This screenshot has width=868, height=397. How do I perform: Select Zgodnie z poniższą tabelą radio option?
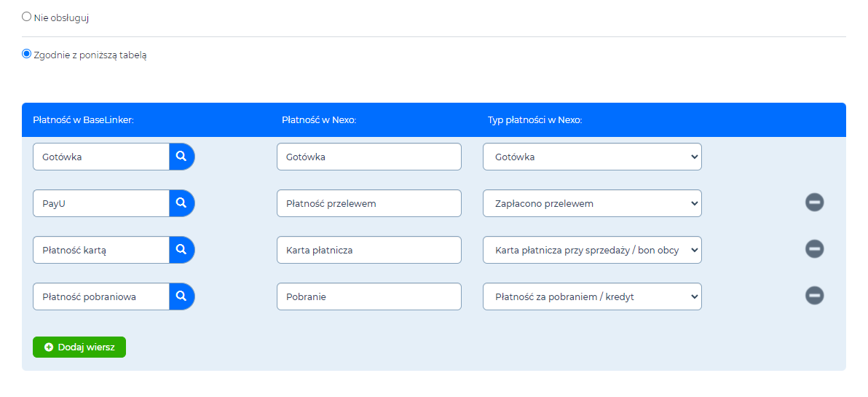pos(26,54)
